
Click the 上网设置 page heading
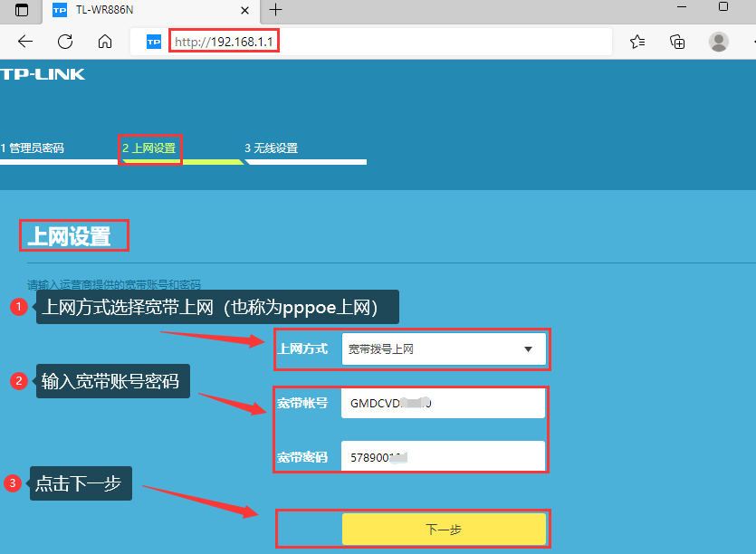click(x=70, y=236)
